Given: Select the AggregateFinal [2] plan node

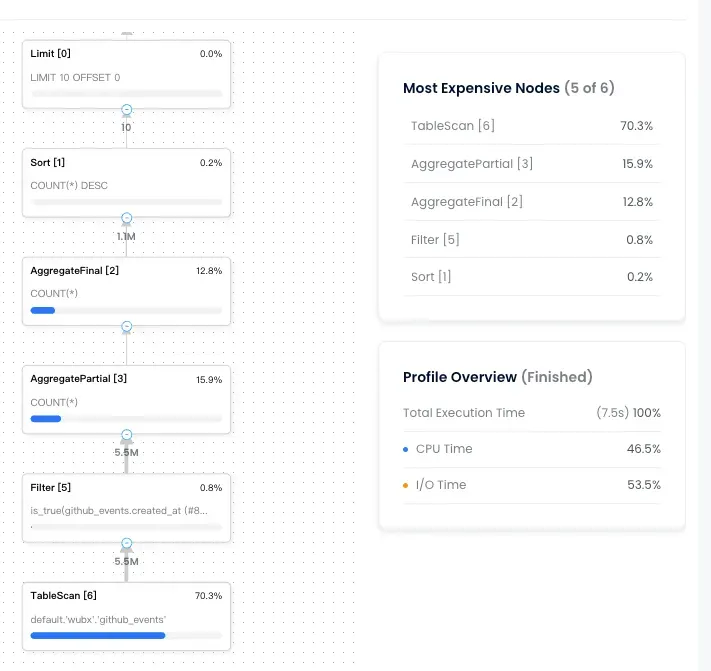Looking at the screenshot, I should (x=127, y=291).
